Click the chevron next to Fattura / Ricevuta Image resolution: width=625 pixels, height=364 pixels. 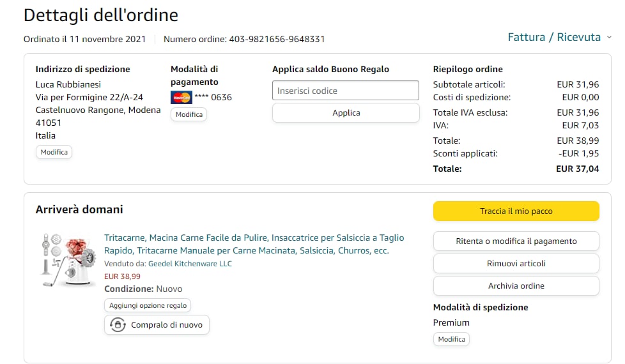click(609, 38)
